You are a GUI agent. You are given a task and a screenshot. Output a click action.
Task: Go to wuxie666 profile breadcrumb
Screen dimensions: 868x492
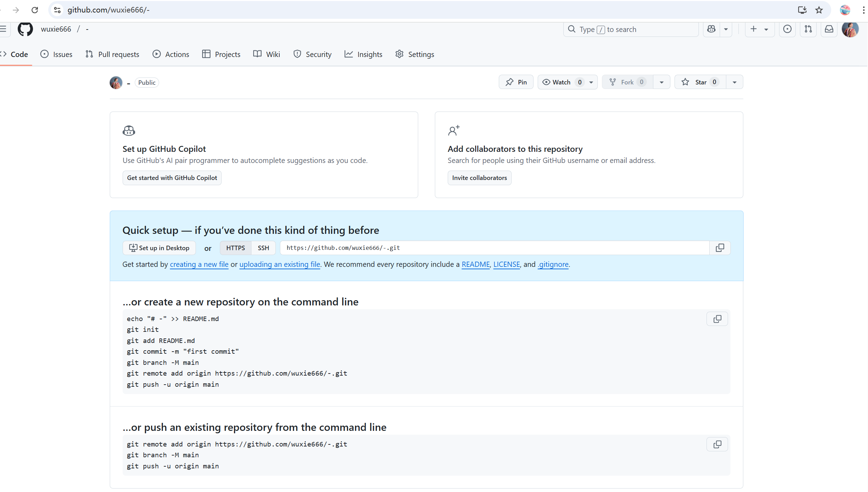pyautogui.click(x=56, y=29)
